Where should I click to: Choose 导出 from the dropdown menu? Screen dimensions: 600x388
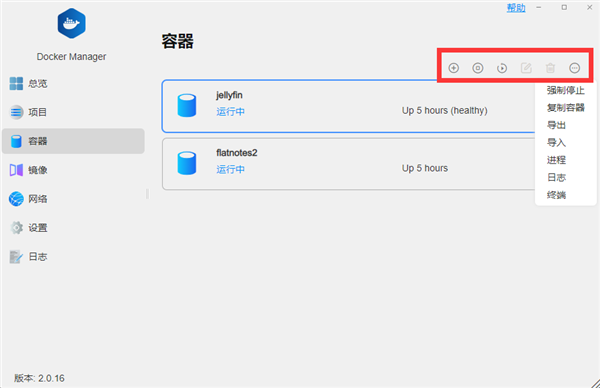(x=556, y=125)
